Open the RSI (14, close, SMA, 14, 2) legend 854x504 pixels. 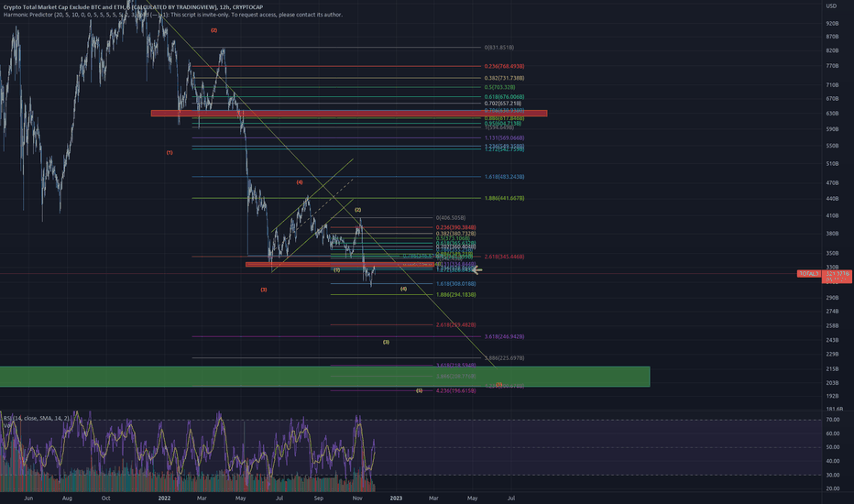(x=37, y=419)
